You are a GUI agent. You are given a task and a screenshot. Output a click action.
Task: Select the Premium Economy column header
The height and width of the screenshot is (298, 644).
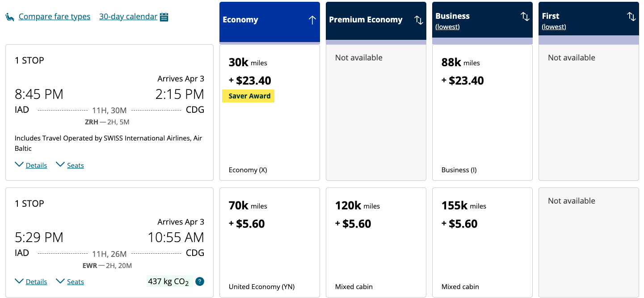[366, 20]
